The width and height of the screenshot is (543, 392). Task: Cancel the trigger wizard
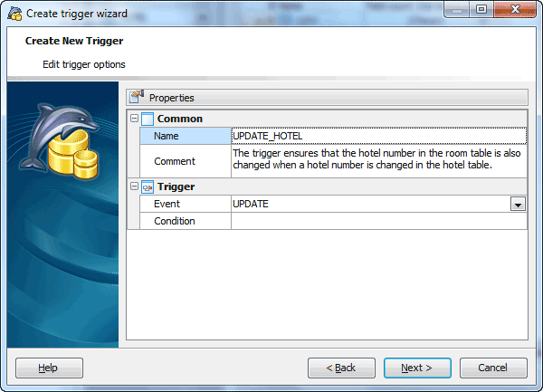click(x=493, y=368)
